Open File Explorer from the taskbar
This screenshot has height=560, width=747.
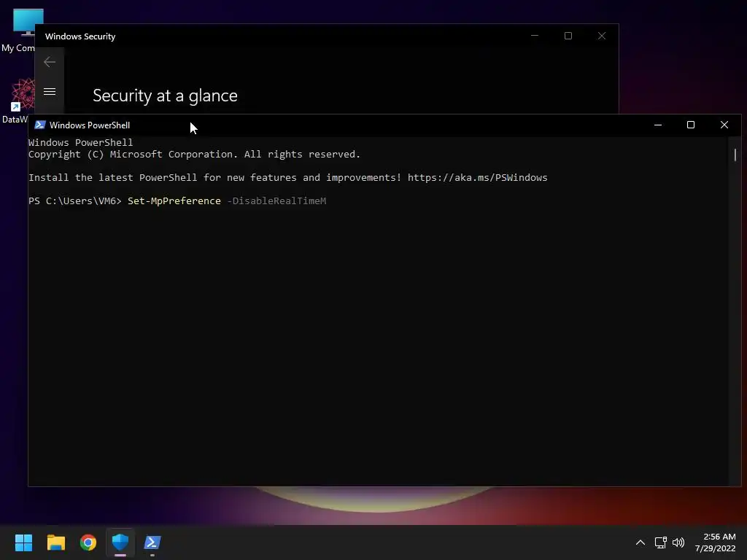[55, 542]
